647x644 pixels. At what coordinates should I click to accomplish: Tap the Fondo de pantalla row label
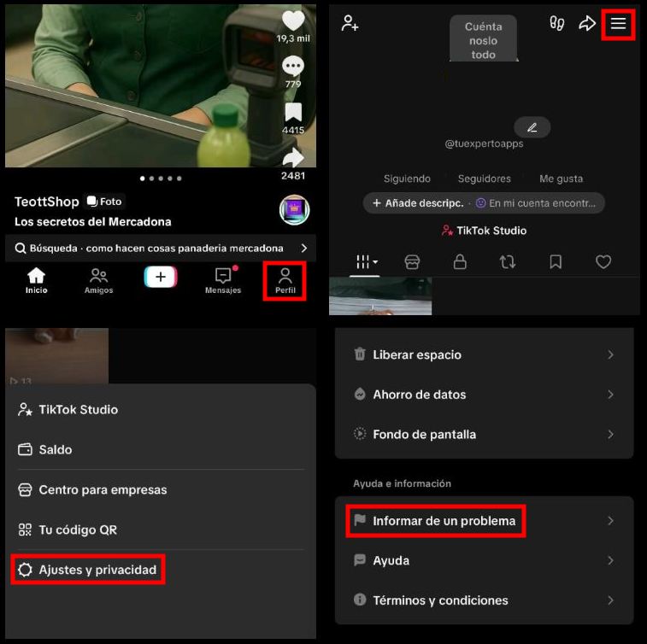click(x=424, y=434)
